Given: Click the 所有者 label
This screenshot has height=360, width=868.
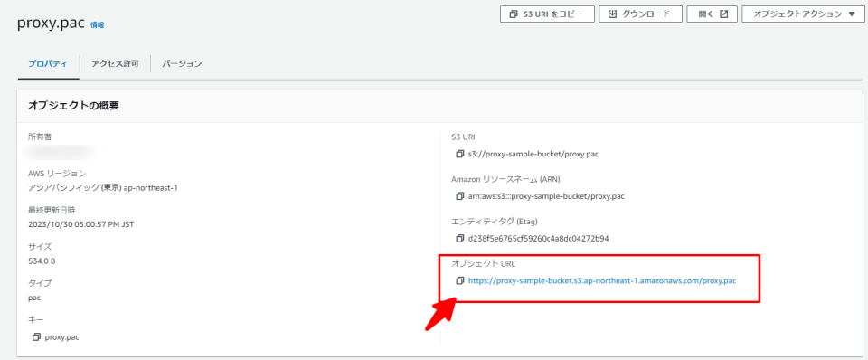Looking at the screenshot, I should pos(40,137).
